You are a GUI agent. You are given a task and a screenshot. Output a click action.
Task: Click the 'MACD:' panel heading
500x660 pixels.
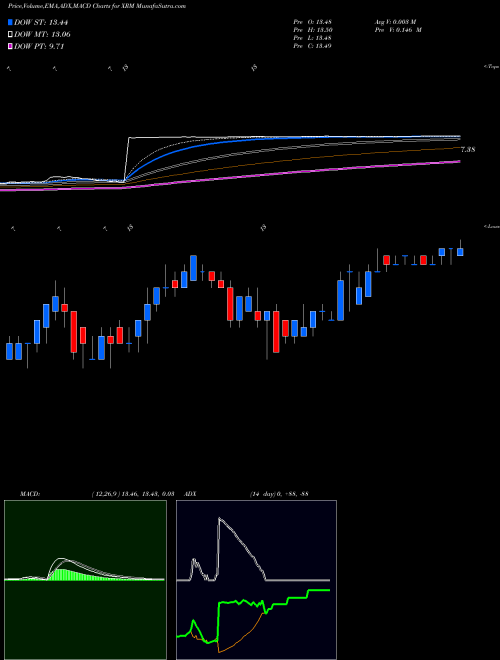[x=30, y=493]
